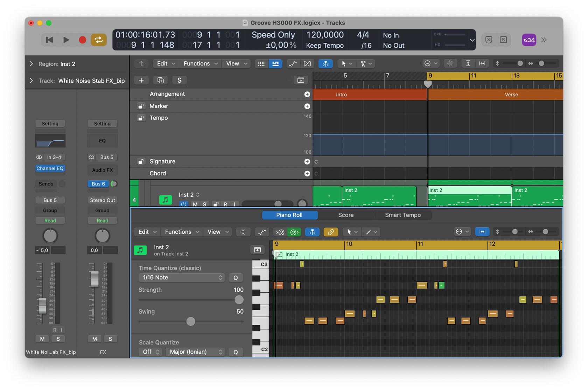
Task: Toggle the yellow Cycle mode button
Action: pyautogui.click(x=99, y=40)
